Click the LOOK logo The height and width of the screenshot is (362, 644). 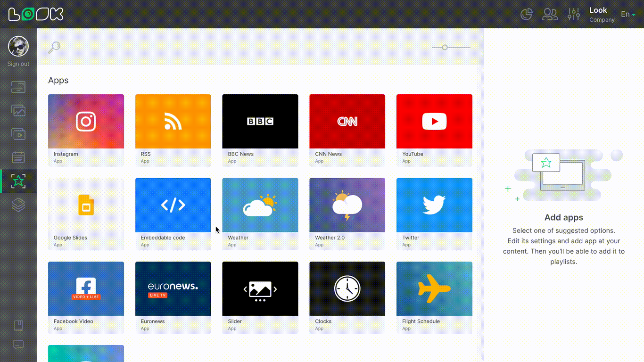(36, 15)
